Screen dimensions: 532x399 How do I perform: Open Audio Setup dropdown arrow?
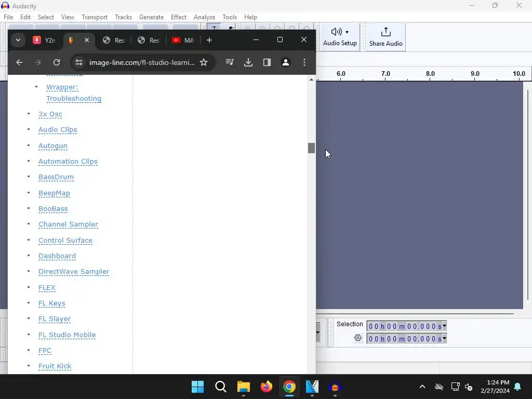347,32
